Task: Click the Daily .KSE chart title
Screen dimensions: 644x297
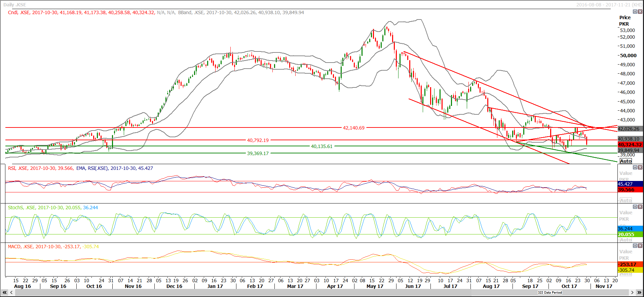Action: coord(15,5)
